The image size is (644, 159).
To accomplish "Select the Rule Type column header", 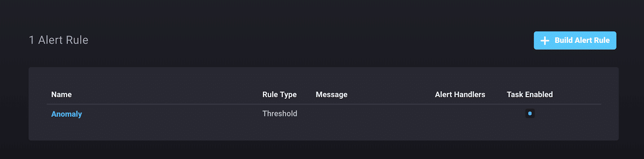I will click(279, 95).
